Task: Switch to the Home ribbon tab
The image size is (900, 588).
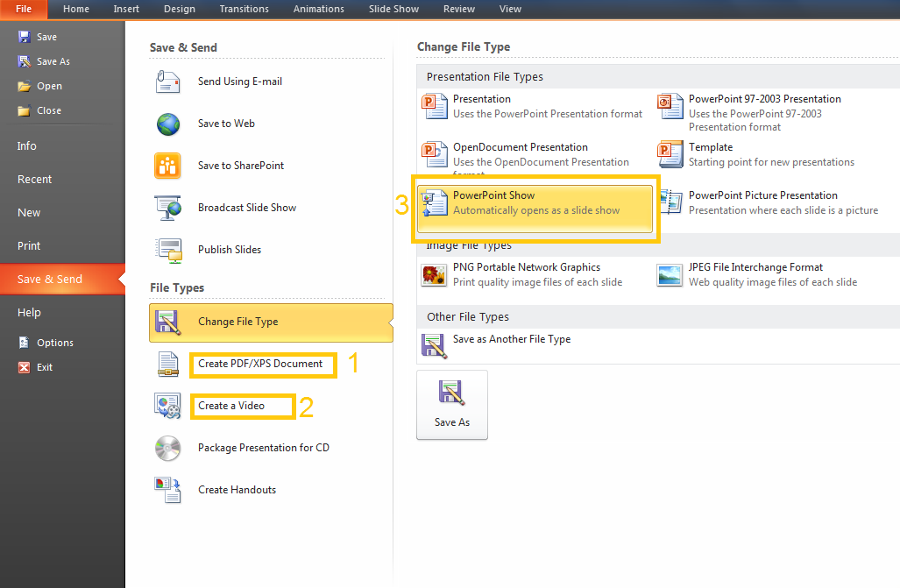Action: coord(76,9)
